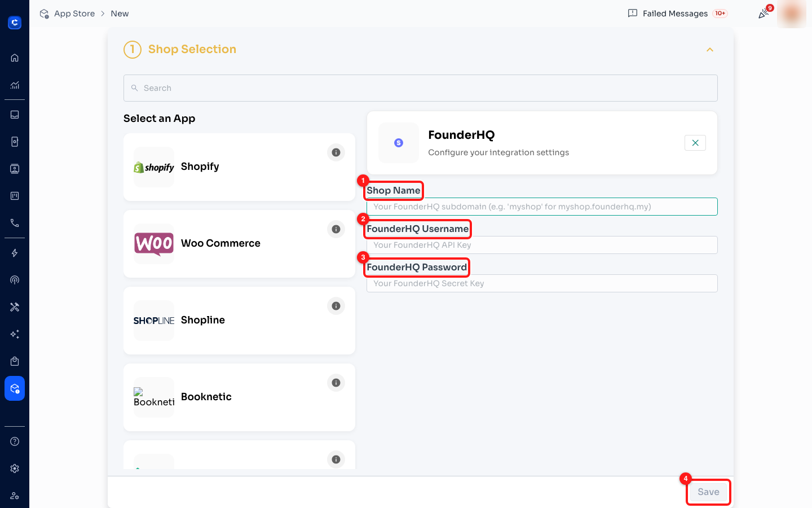
Task: Click the FounderHQ Password Secret Key input
Action: pos(542,283)
